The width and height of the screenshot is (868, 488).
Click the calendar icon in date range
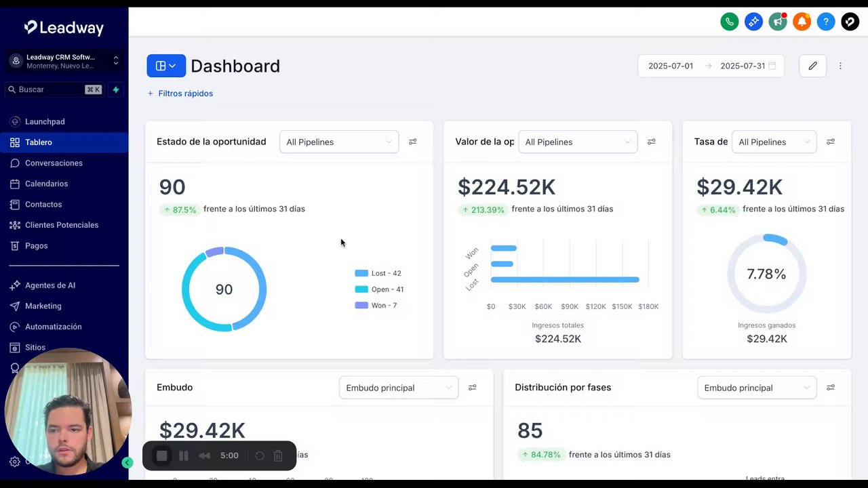(x=772, y=66)
